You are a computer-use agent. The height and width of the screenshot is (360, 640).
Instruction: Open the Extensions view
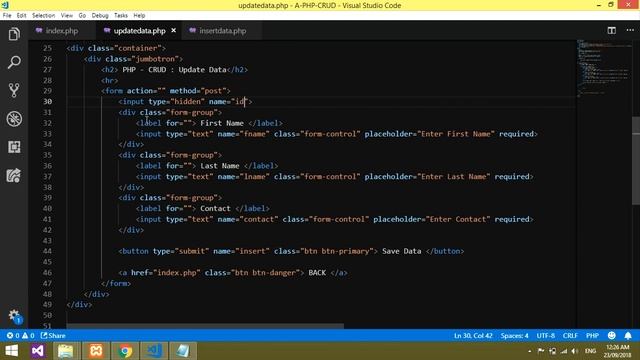pyautogui.click(x=14, y=147)
